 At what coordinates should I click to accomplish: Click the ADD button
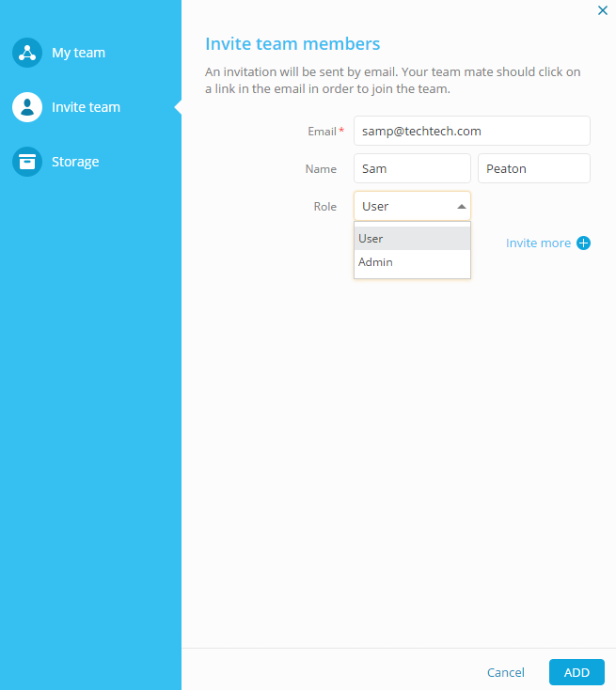point(577,672)
